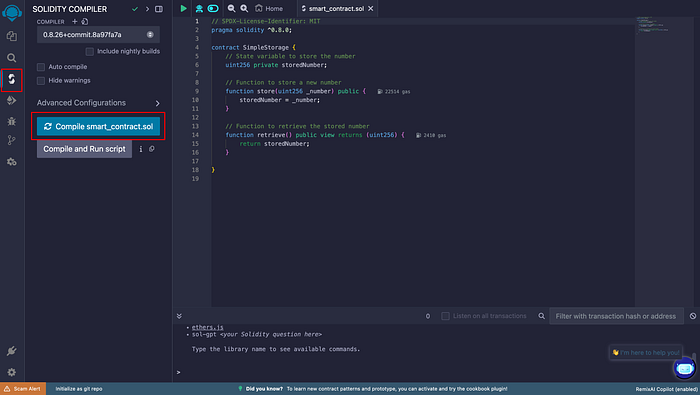Click the terminal search magnifier icon
The width and height of the screenshot is (700, 395).
coord(542,316)
